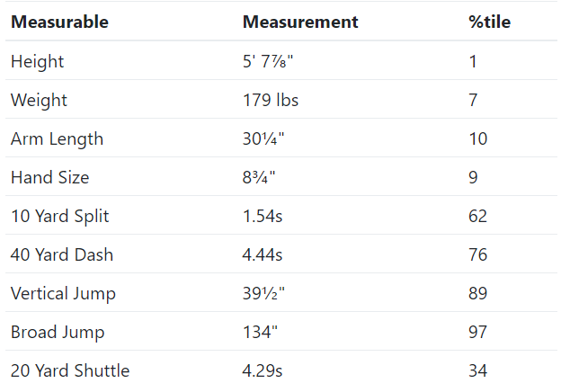Click the 62 percentile value
This screenshot has height=392, width=561.
(x=477, y=216)
